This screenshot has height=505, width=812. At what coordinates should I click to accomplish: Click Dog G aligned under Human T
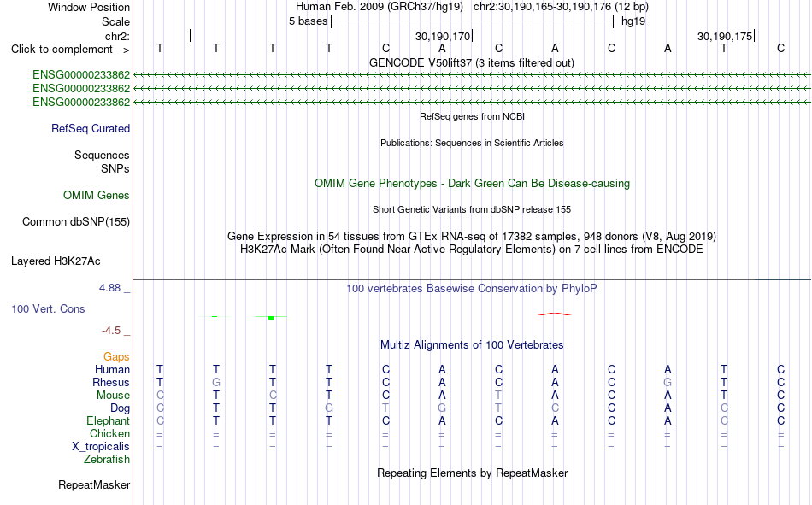[329, 408]
